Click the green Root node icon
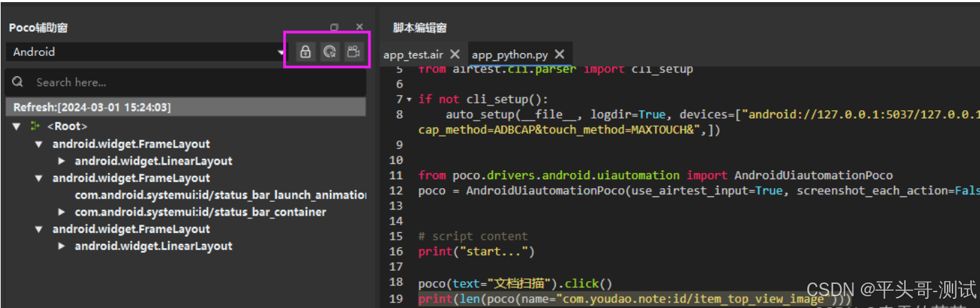Image resolution: width=980 pixels, height=308 pixels. 35,126
